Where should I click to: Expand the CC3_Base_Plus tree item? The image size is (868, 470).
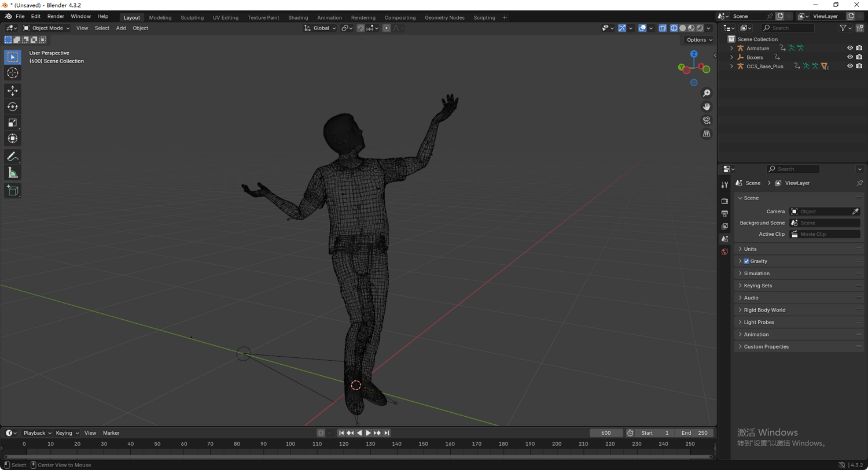coord(731,66)
